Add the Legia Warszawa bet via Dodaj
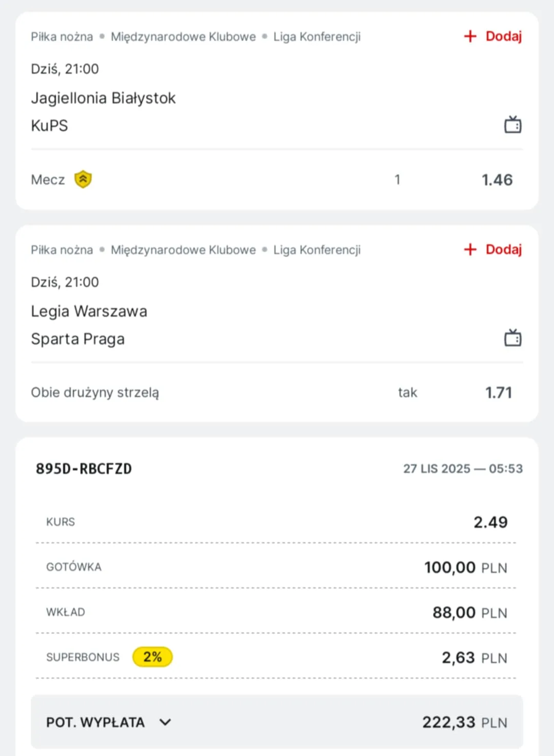The height and width of the screenshot is (756, 554). point(503,250)
